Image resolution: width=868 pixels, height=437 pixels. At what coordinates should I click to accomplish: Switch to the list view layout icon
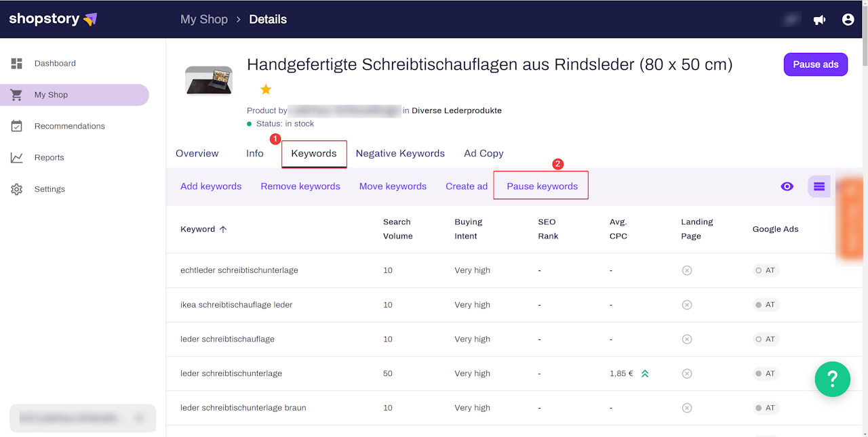click(x=818, y=186)
